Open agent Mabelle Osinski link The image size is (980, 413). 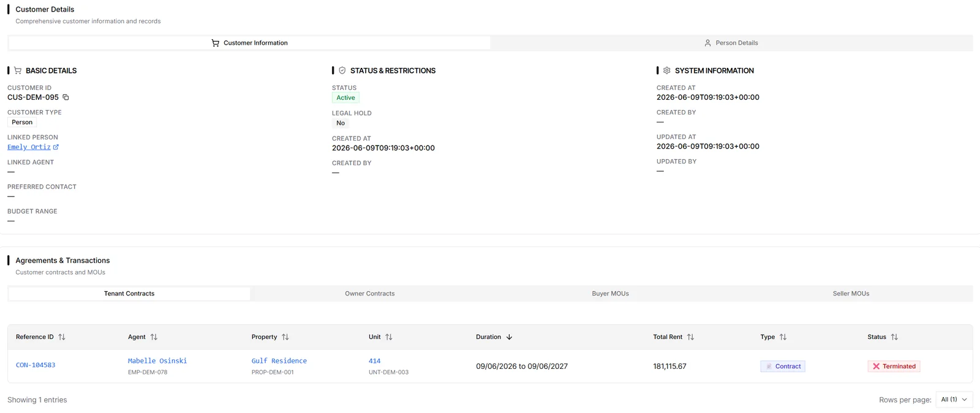(x=157, y=361)
